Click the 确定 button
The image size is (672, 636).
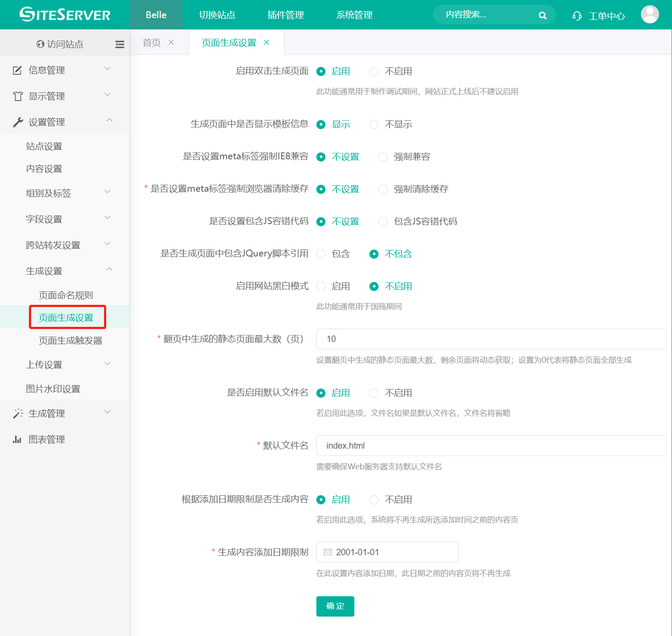click(x=335, y=606)
